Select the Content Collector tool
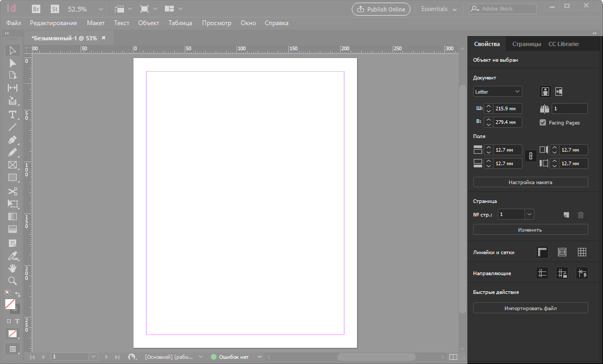The height and width of the screenshot is (364, 603). [x=13, y=101]
